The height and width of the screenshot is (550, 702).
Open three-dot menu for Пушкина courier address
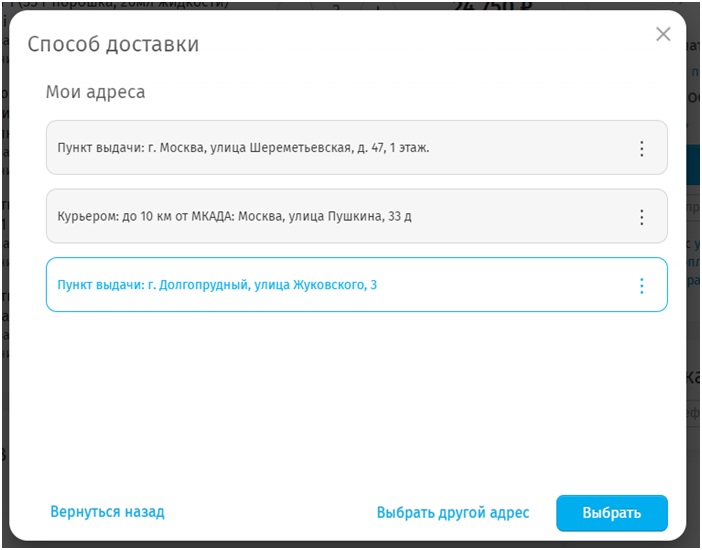click(641, 217)
